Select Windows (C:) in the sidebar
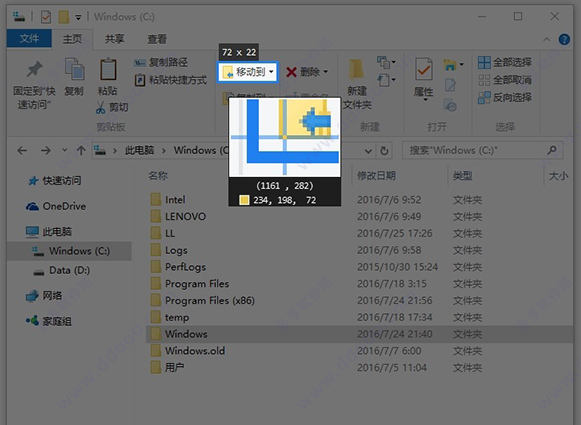The height and width of the screenshot is (425, 581). tap(69, 251)
